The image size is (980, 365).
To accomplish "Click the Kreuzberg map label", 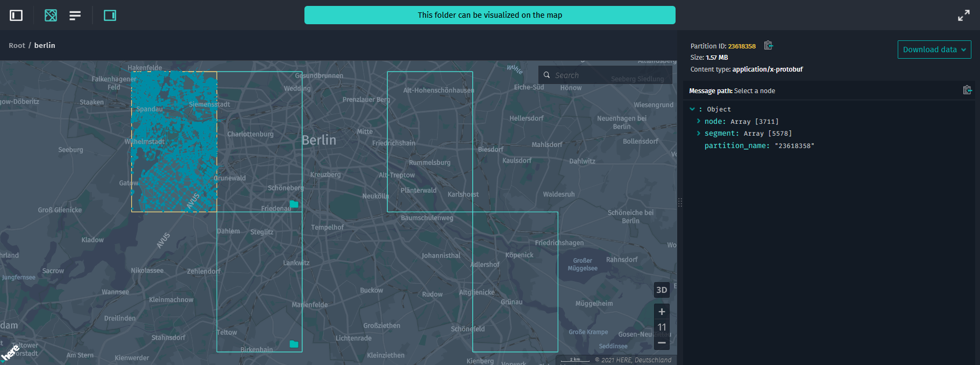I will [x=325, y=174].
